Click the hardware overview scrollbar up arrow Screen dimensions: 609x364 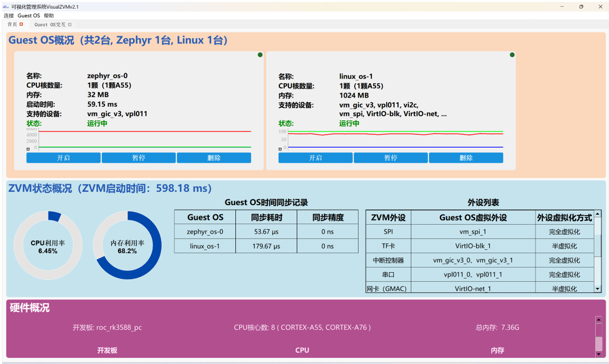[598, 319]
